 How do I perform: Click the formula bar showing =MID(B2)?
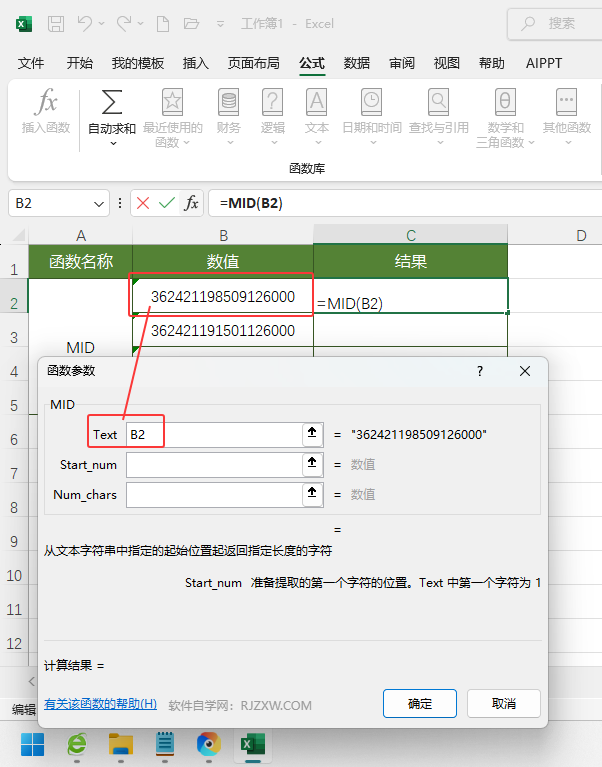(405, 203)
